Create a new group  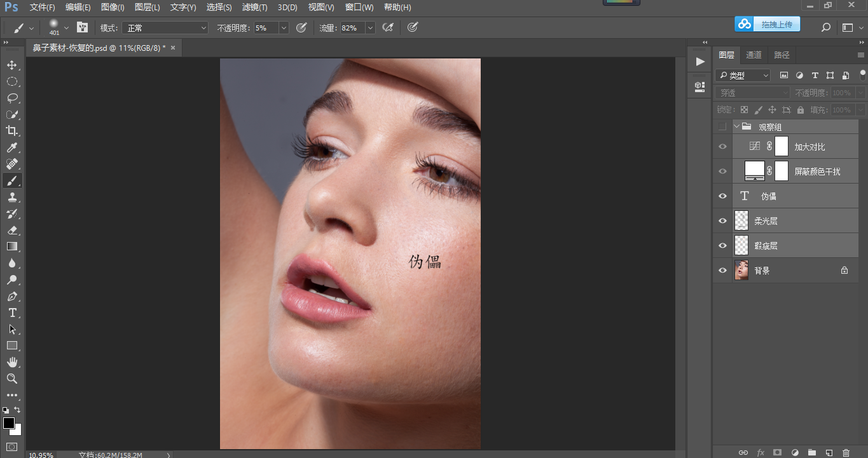pos(811,452)
